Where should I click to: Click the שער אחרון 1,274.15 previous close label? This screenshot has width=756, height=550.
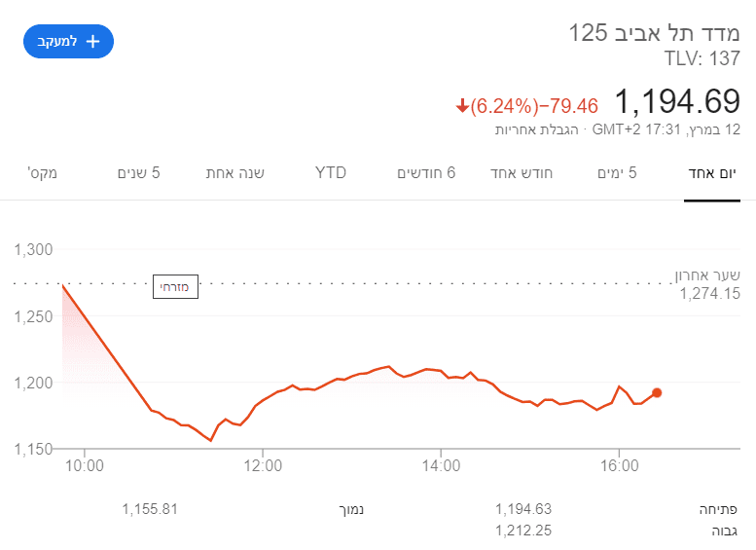pos(708,283)
